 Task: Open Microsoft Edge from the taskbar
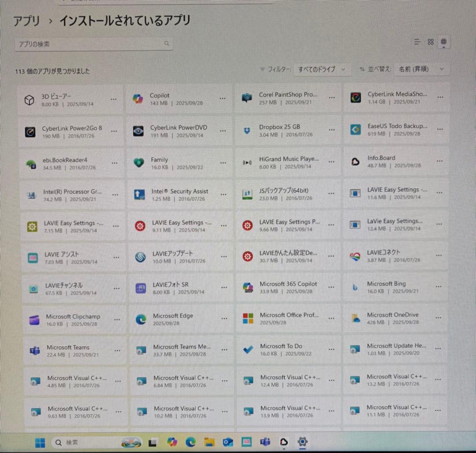[190, 442]
